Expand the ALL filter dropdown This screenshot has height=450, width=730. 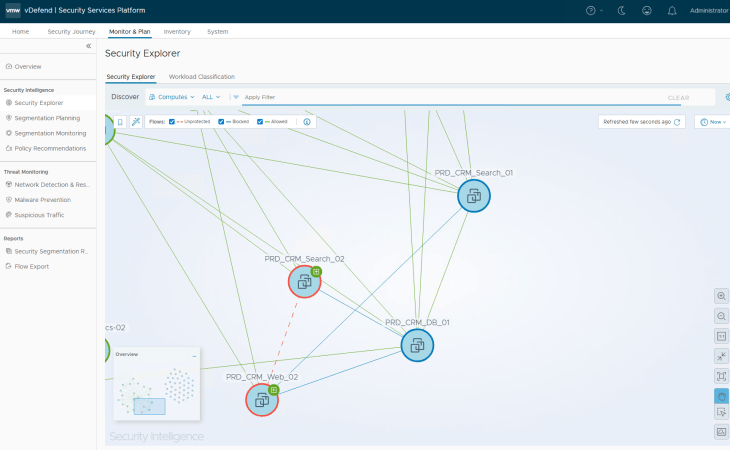pos(211,97)
